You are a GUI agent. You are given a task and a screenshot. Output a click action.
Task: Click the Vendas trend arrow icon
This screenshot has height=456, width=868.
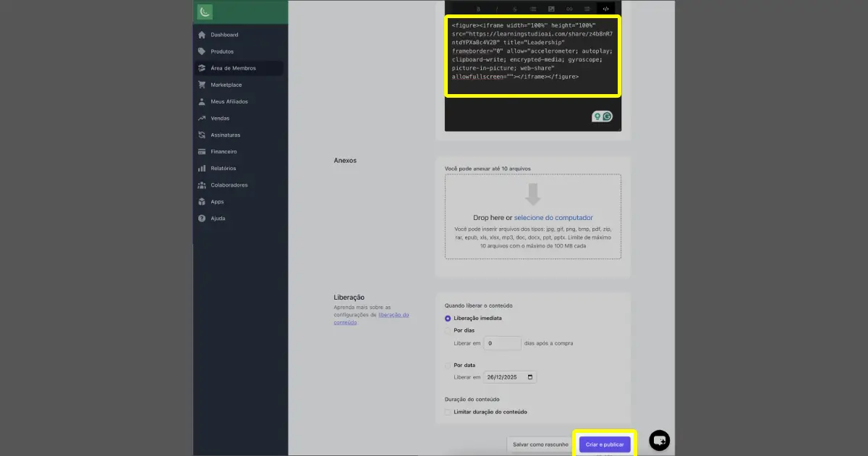tap(202, 118)
